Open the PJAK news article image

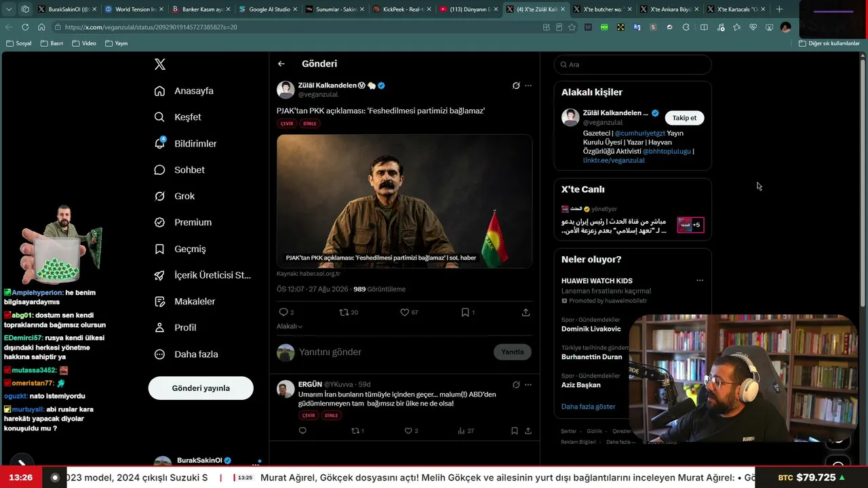pos(404,201)
